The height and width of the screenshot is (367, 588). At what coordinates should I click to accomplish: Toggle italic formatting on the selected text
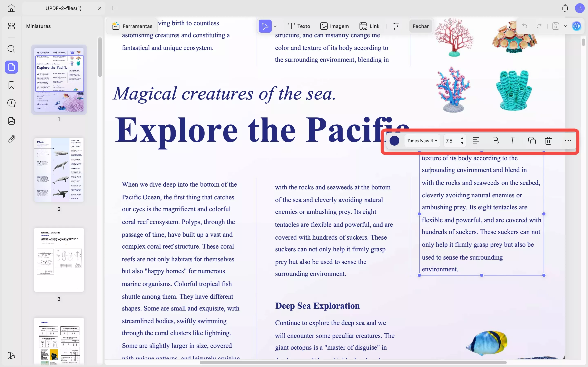tap(512, 141)
